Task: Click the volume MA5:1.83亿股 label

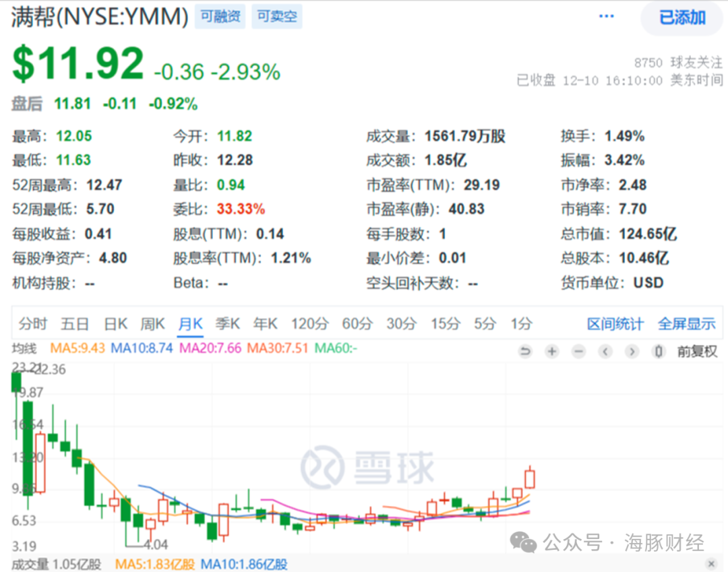Action: tap(155, 564)
